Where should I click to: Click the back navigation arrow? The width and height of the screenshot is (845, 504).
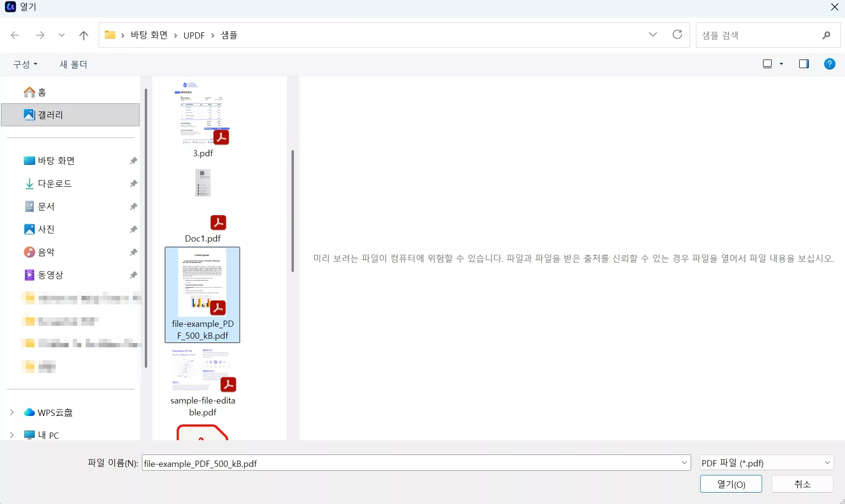tap(15, 35)
